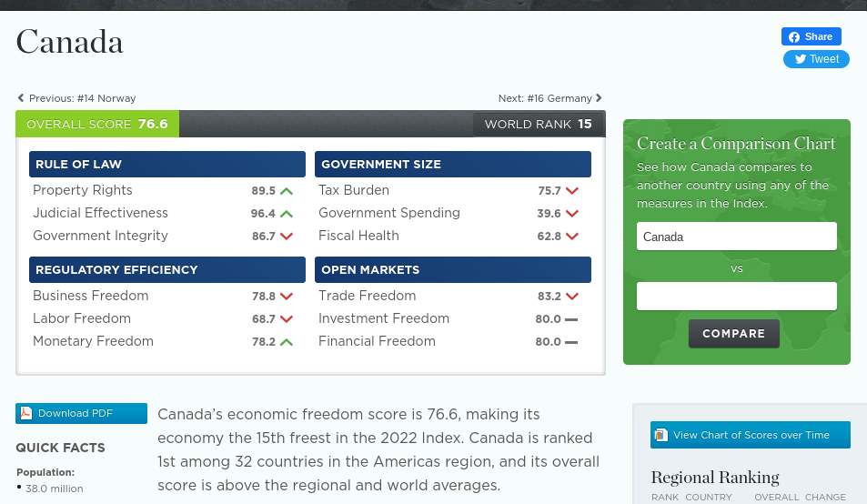Click the 83.2 Trade Freedom score
This screenshot has width=867, height=504.
click(x=549, y=297)
